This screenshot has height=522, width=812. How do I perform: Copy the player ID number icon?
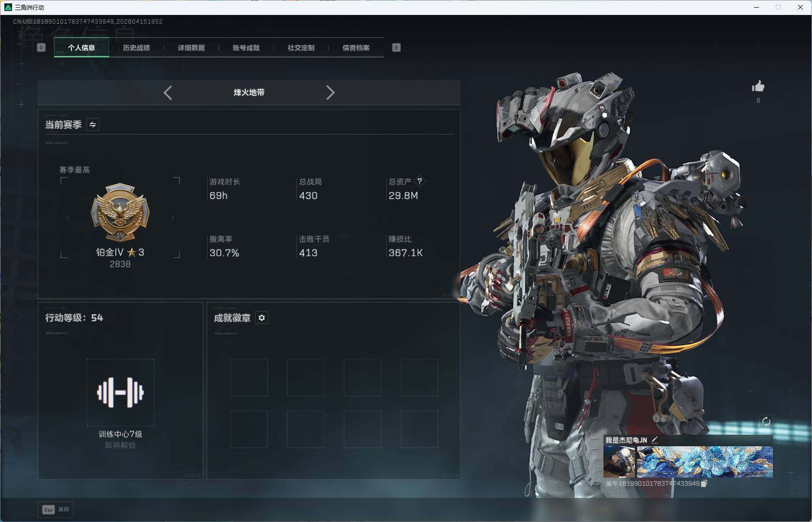coord(704,483)
